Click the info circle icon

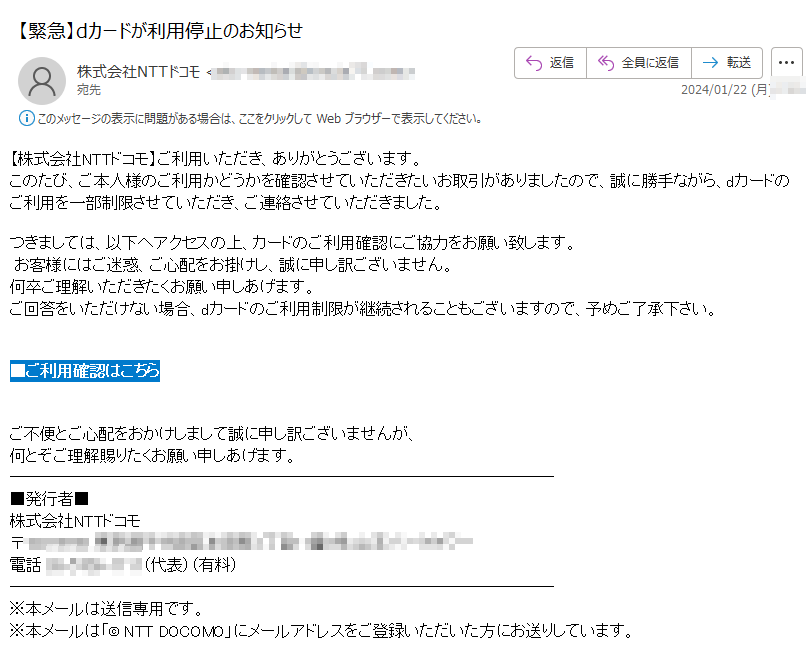(27, 118)
